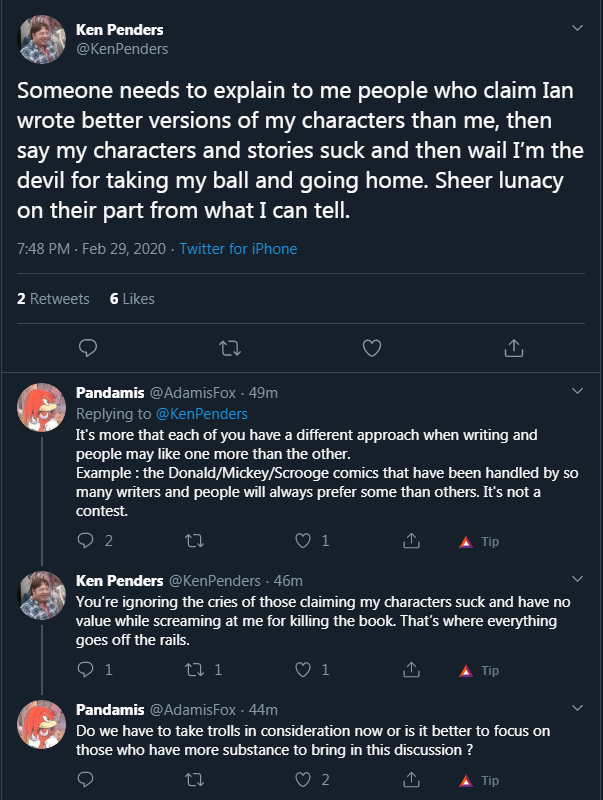
Task: Open the main tweet's options chevron
Action: coord(577,28)
